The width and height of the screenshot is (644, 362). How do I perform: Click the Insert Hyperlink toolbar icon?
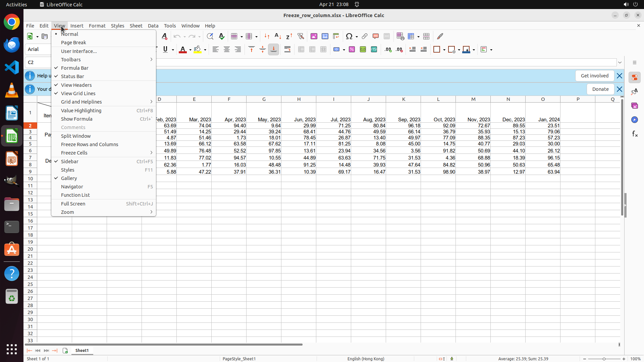pos(365,36)
